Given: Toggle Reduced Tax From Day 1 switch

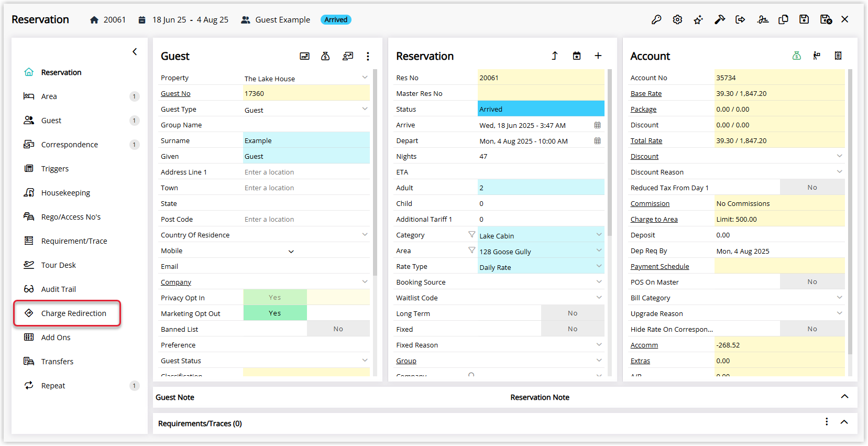Looking at the screenshot, I should [x=812, y=187].
